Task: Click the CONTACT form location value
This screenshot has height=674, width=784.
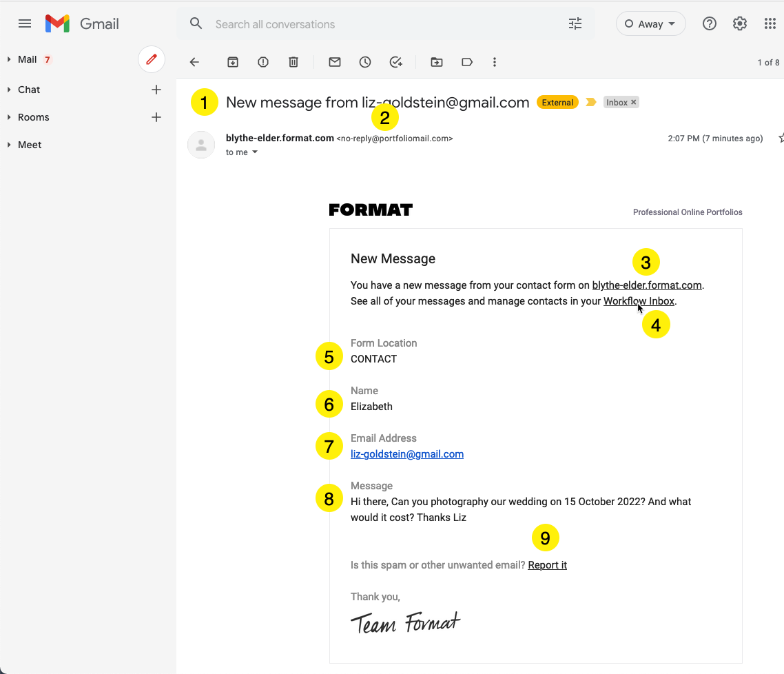Action: (373, 359)
